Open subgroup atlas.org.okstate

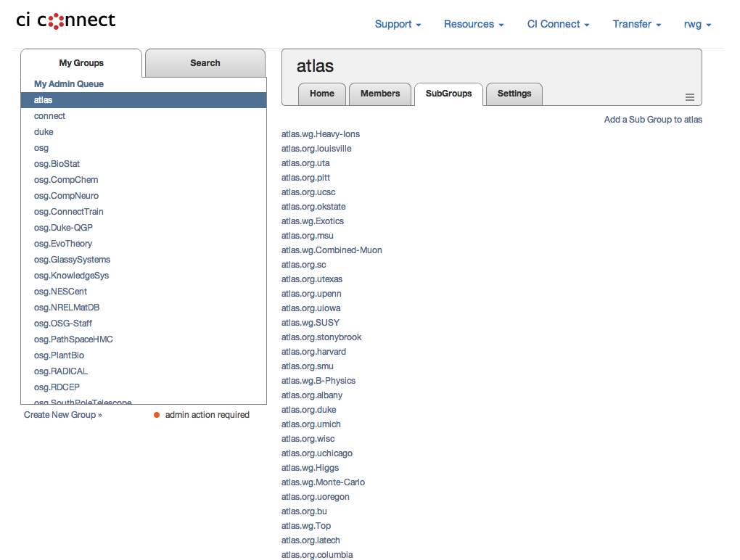pos(313,207)
